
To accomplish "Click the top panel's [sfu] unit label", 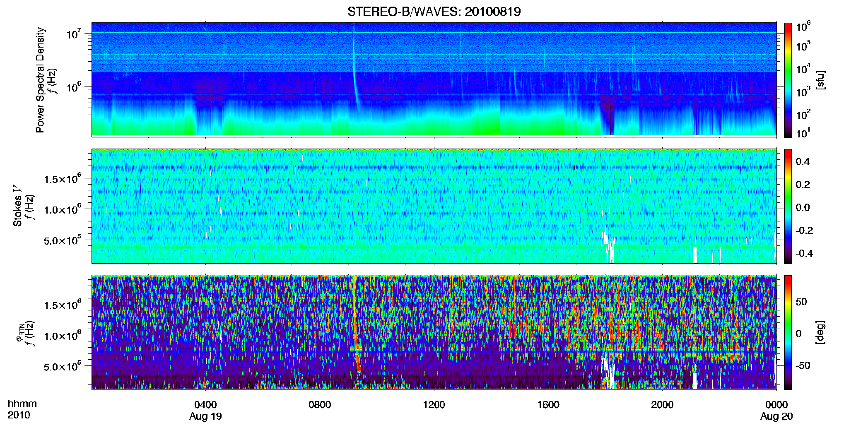I will [820, 80].
